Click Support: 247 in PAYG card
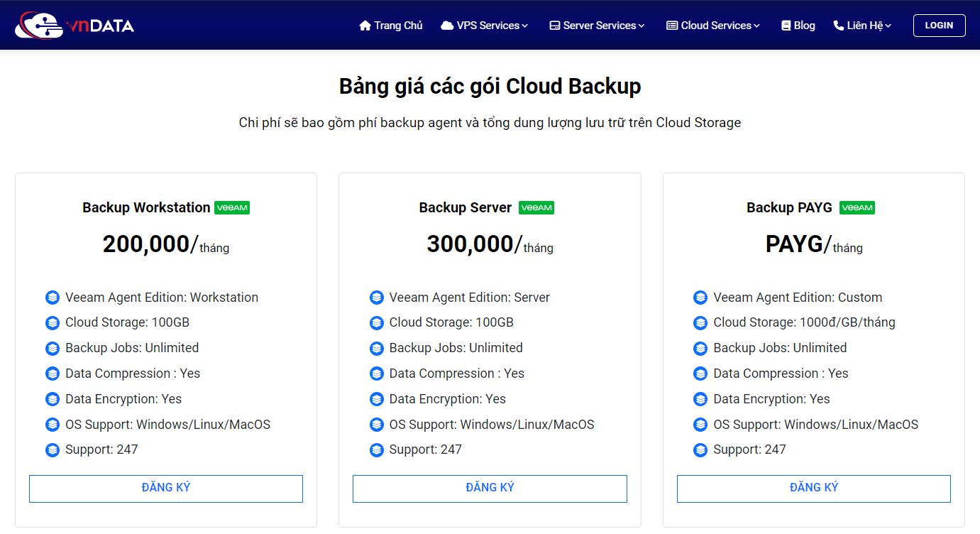 pyautogui.click(x=749, y=449)
